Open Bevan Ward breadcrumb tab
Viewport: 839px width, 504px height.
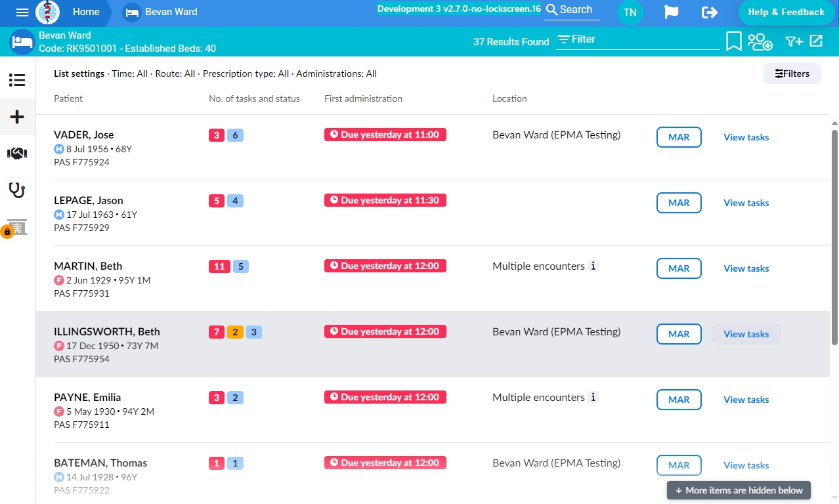tap(171, 12)
